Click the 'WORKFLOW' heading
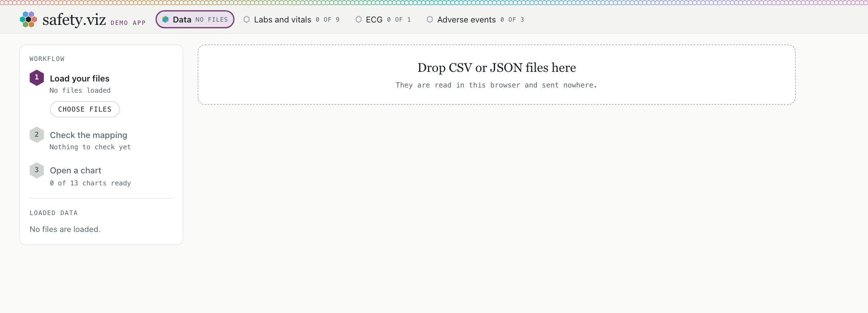 (47, 59)
